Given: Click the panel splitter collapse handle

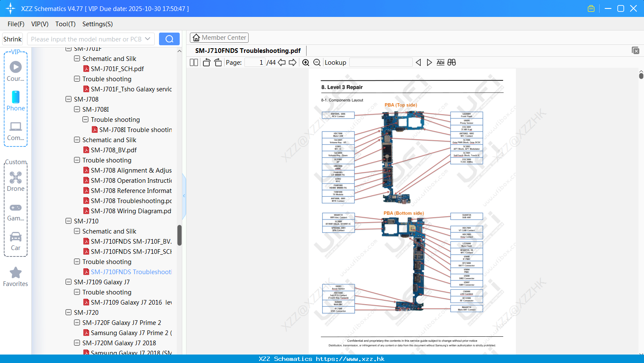Looking at the screenshot, I should [x=184, y=195].
